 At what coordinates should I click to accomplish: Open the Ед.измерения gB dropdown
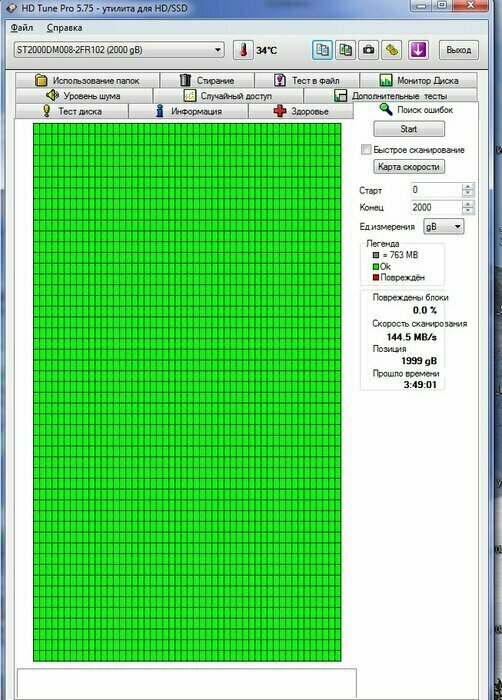(x=443, y=226)
